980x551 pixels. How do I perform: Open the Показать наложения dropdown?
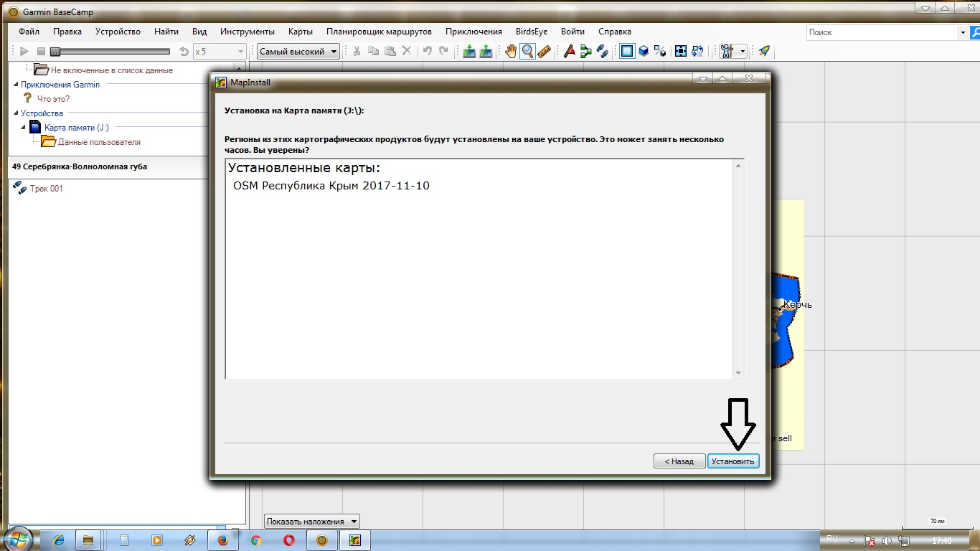click(312, 522)
